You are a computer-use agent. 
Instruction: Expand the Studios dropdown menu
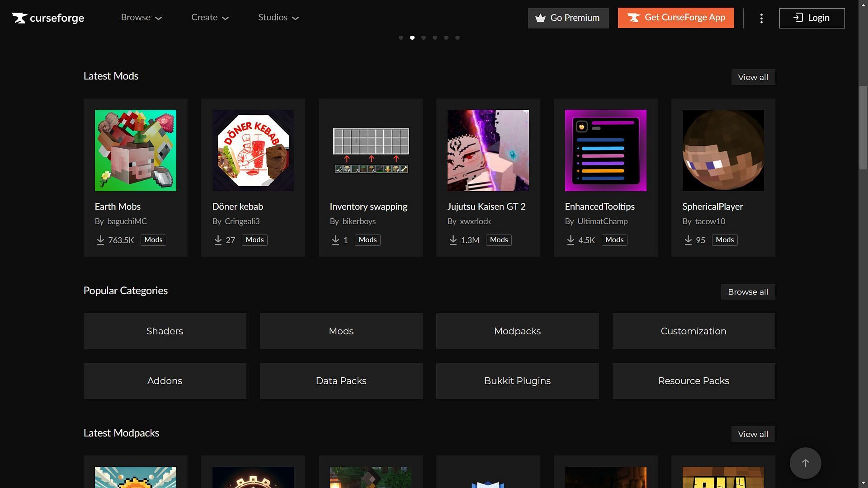pyautogui.click(x=278, y=18)
